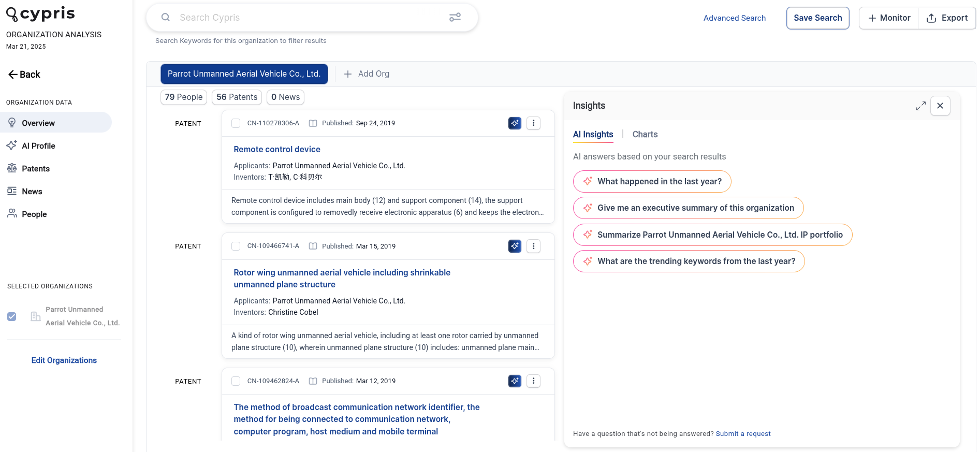Focus the Search Cypris input field
This screenshot has height=452, width=980.
coord(311,18)
